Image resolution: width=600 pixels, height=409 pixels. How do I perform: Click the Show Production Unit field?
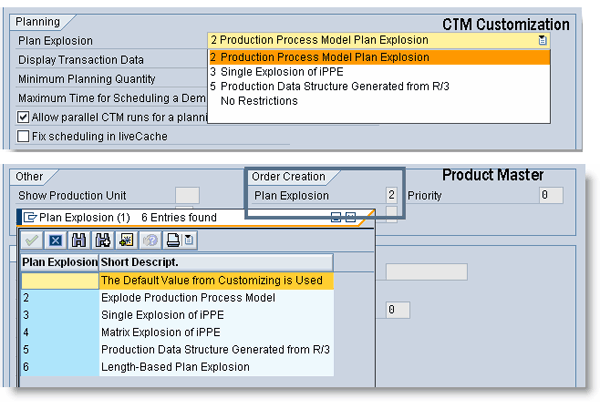point(187,195)
